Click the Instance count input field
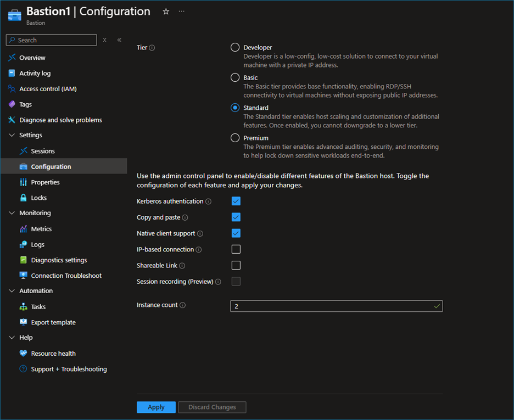Viewport: 514px width, 420px height. [x=336, y=306]
